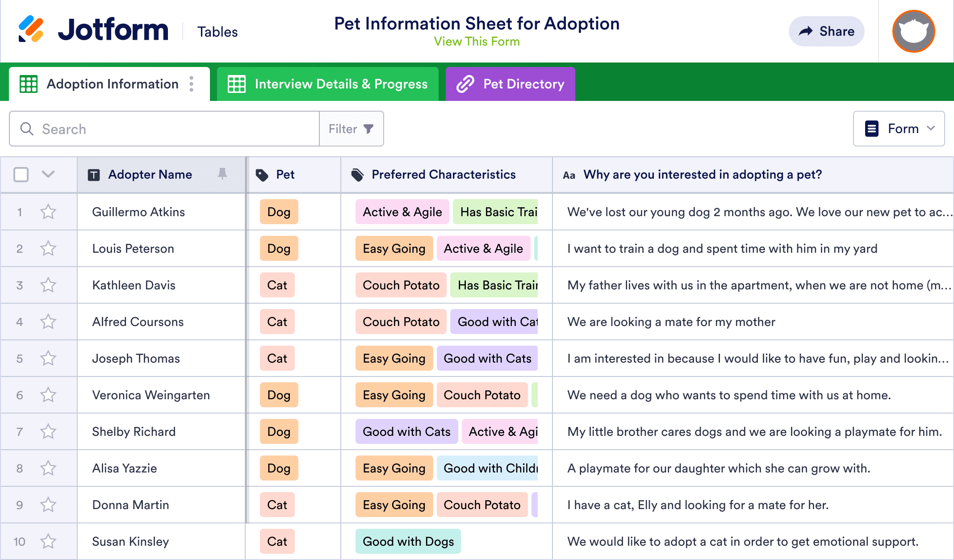The height and width of the screenshot is (560, 954).
Task: Star the Susan Kinsley row
Action: click(48, 541)
